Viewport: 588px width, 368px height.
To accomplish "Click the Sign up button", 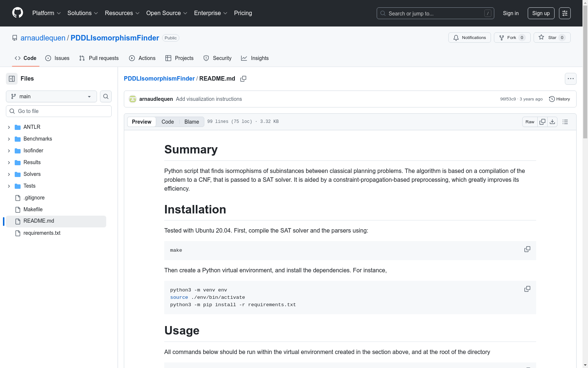I will click(541, 13).
